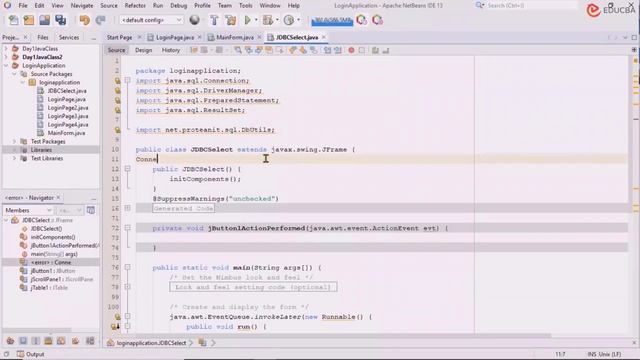Switch to the LoginPage.java tab
Screen dimensions: 640x360
point(175,37)
